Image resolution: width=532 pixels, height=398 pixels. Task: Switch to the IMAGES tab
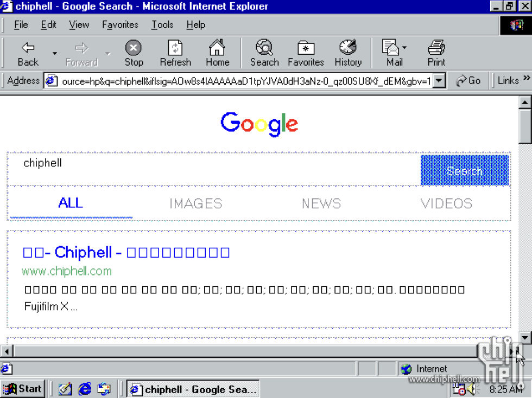[x=196, y=203]
